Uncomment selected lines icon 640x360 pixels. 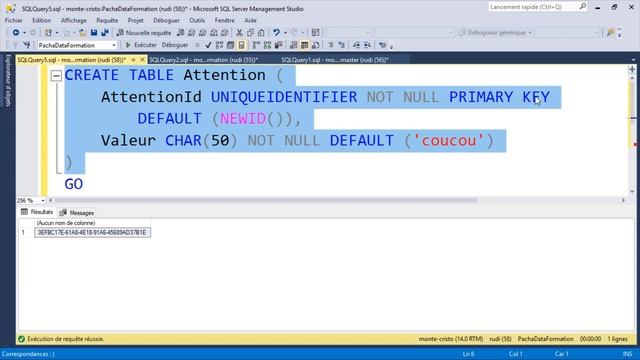click(x=341, y=45)
